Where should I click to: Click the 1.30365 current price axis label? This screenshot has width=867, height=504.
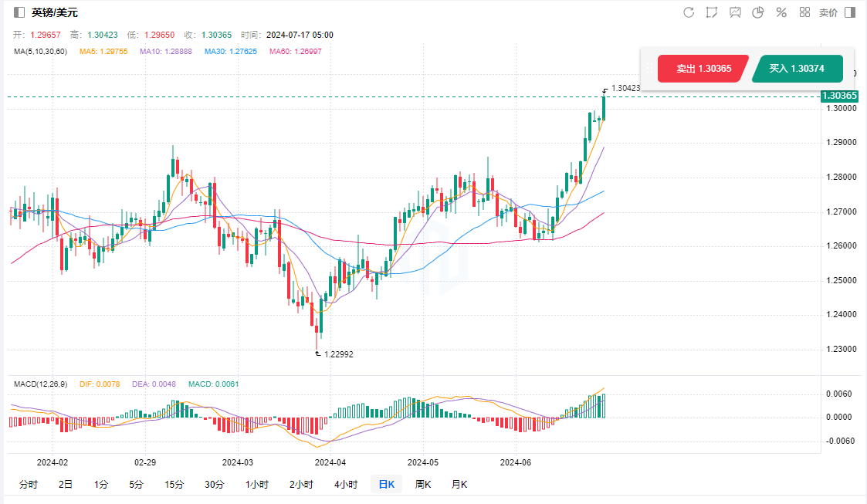839,96
